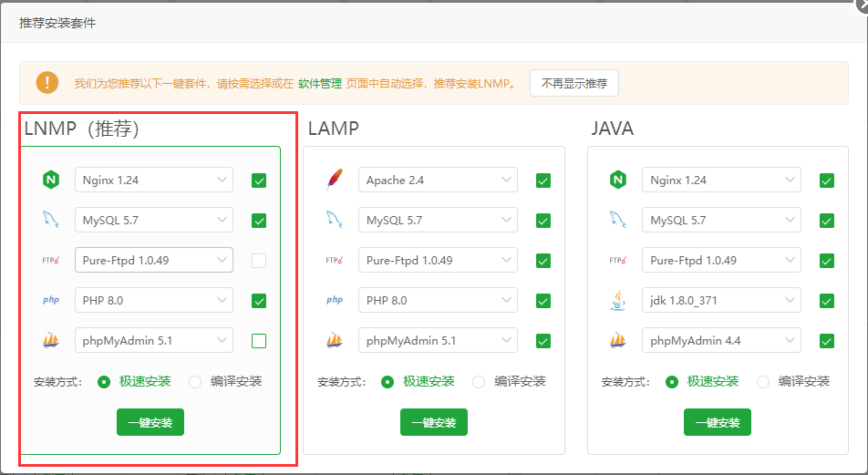Open the phpMyAdmin 5.1 dropdown in LNMP
Screen dimensions: 868x475
[154, 340]
